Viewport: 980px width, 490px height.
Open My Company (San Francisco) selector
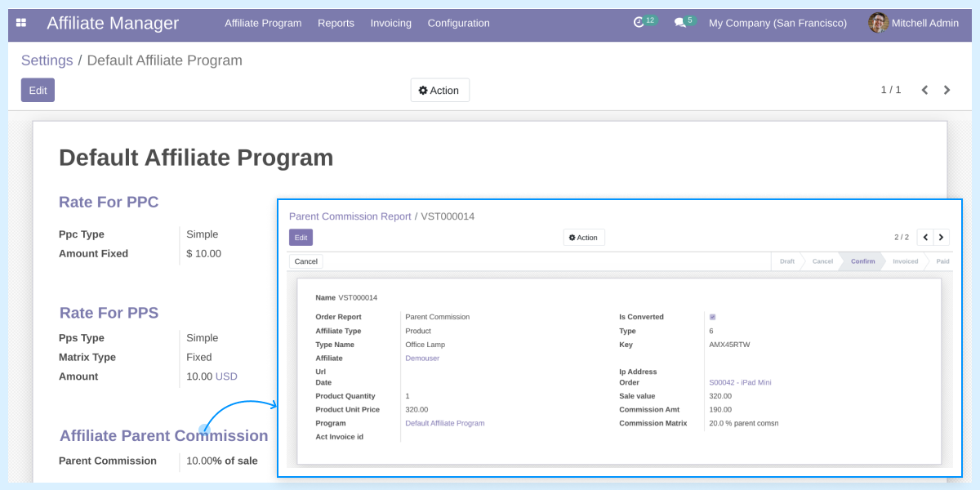777,23
